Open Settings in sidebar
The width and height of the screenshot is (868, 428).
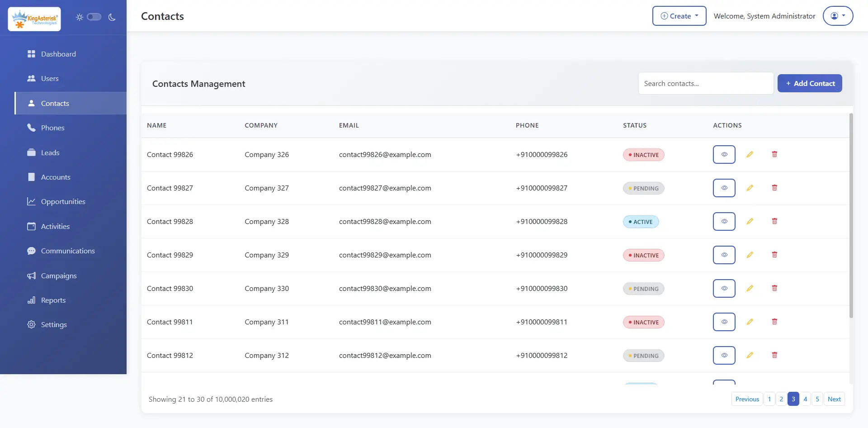click(71, 324)
